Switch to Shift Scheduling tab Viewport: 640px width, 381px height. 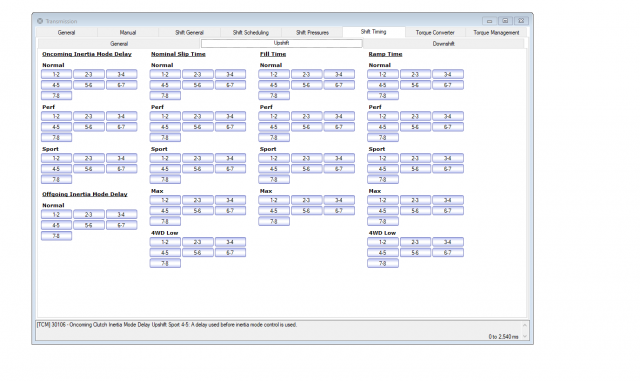click(251, 32)
